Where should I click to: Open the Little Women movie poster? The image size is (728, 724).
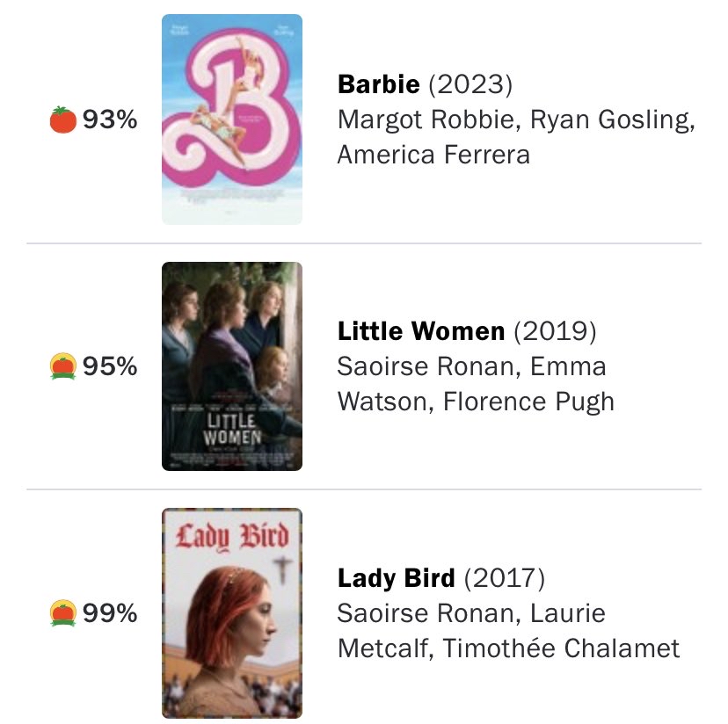tap(232, 366)
